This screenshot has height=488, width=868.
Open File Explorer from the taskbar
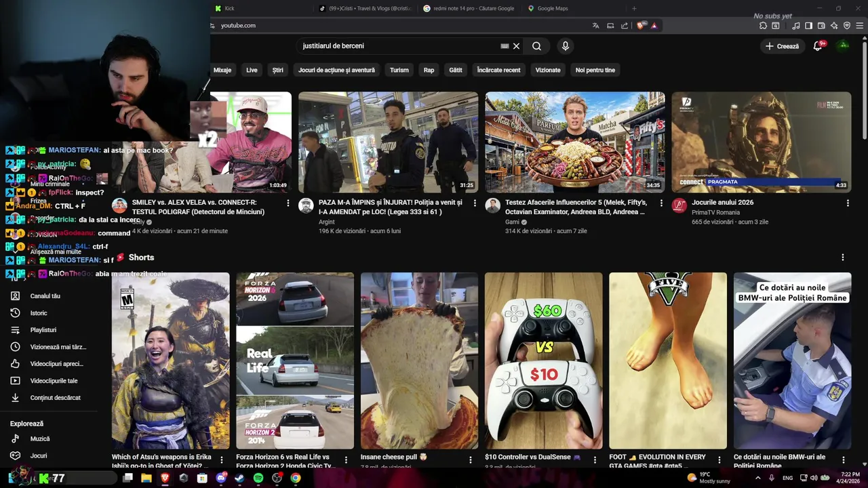click(146, 478)
